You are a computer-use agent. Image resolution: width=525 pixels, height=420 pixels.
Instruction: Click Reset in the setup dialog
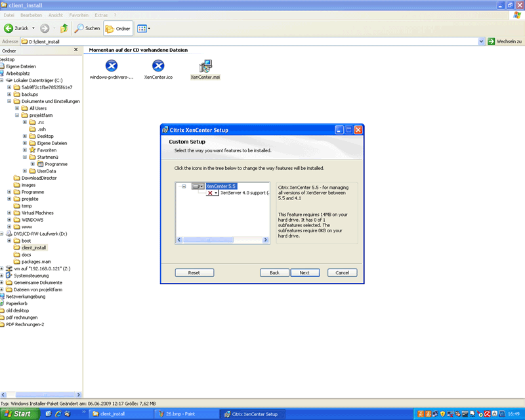click(194, 272)
